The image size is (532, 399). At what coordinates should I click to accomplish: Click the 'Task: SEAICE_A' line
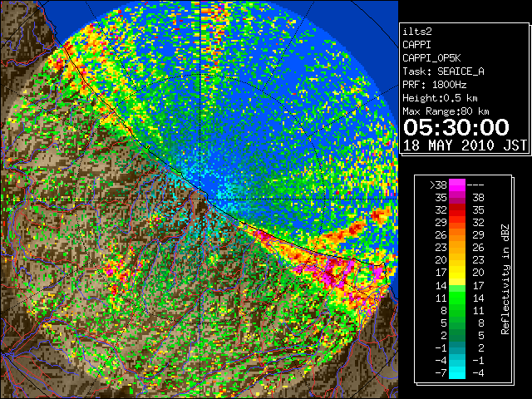pyautogui.click(x=443, y=71)
